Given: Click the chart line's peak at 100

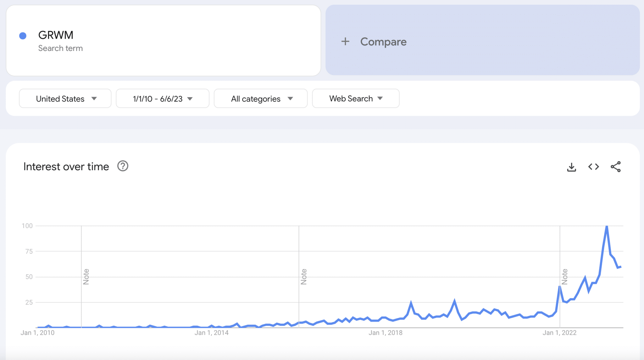Looking at the screenshot, I should [607, 226].
